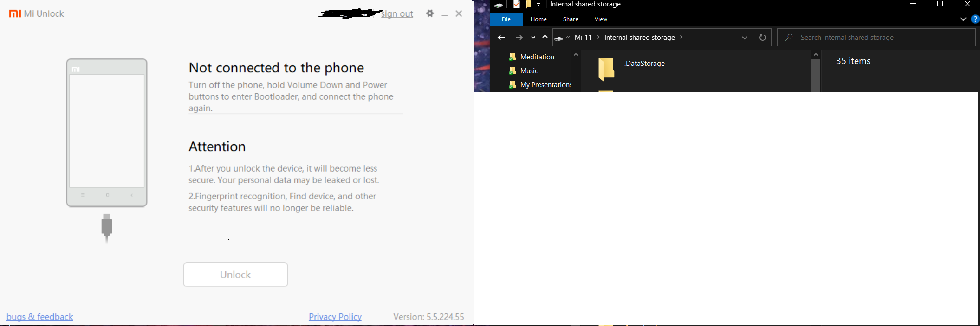Image resolution: width=980 pixels, height=326 pixels.
Task: Minimize the File Explorer window
Action: [913, 4]
